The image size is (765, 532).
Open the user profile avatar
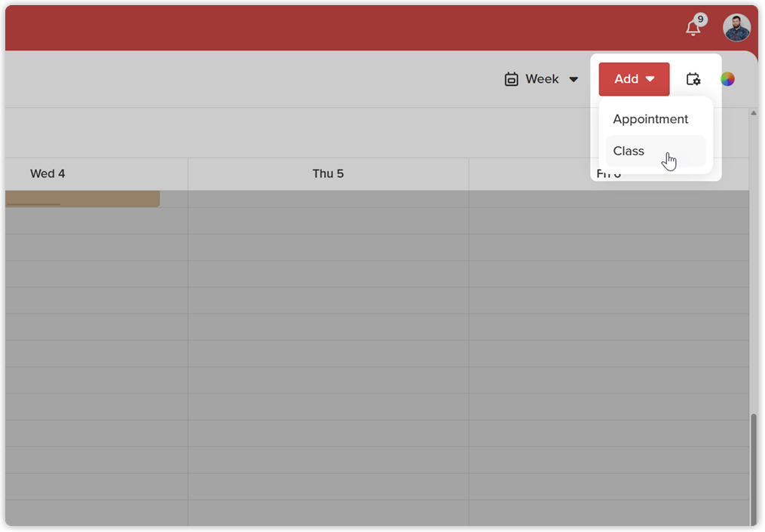tap(736, 27)
